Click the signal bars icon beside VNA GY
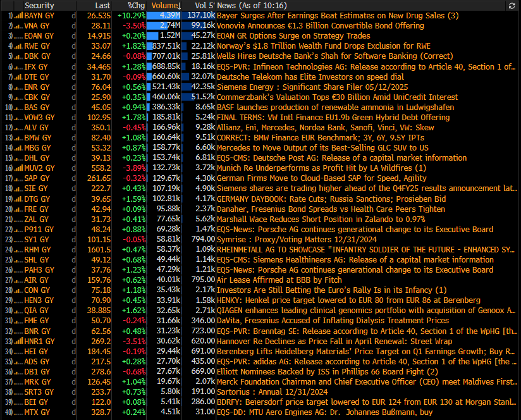The height and width of the screenshot is (420, 521). point(18,26)
